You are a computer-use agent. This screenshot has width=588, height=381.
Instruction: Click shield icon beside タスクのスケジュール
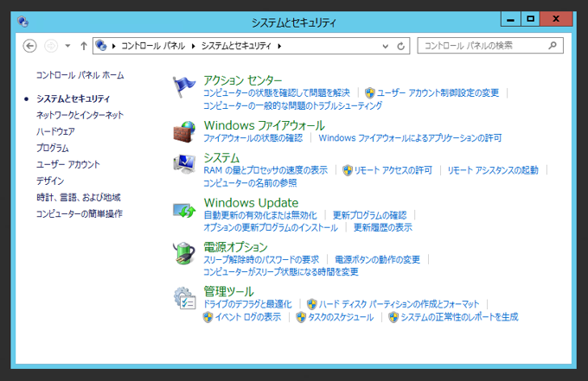coord(301,317)
